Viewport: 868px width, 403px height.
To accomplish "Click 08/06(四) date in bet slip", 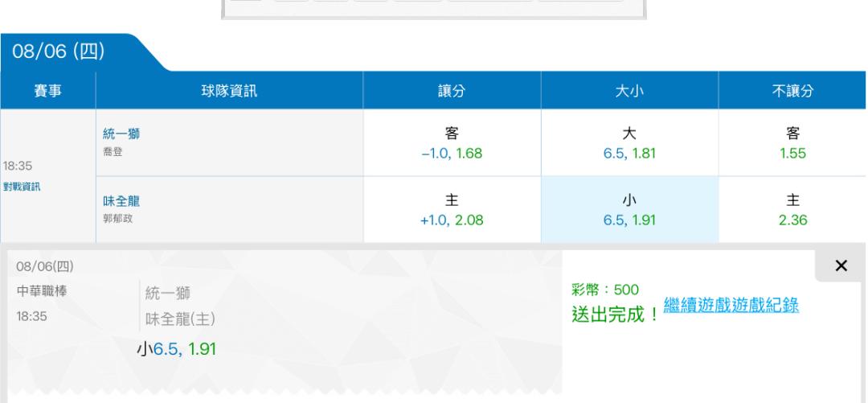I will [45, 266].
